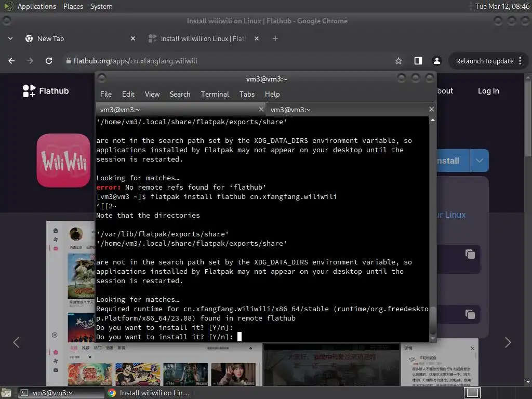Open terminal Edit menu

pyautogui.click(x=128, y=95)
